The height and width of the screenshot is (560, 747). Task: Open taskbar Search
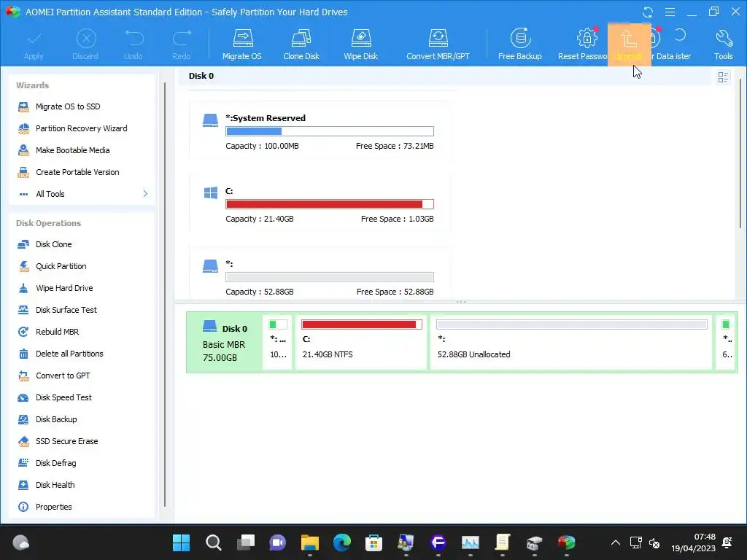(213, 542)
